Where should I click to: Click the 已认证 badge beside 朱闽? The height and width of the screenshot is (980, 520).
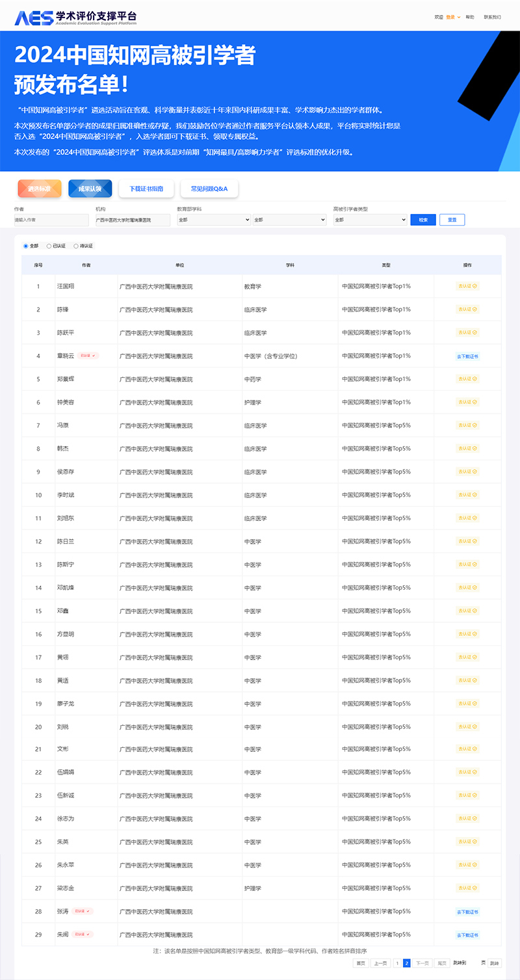pyautogui.click(x=83, y=934)
